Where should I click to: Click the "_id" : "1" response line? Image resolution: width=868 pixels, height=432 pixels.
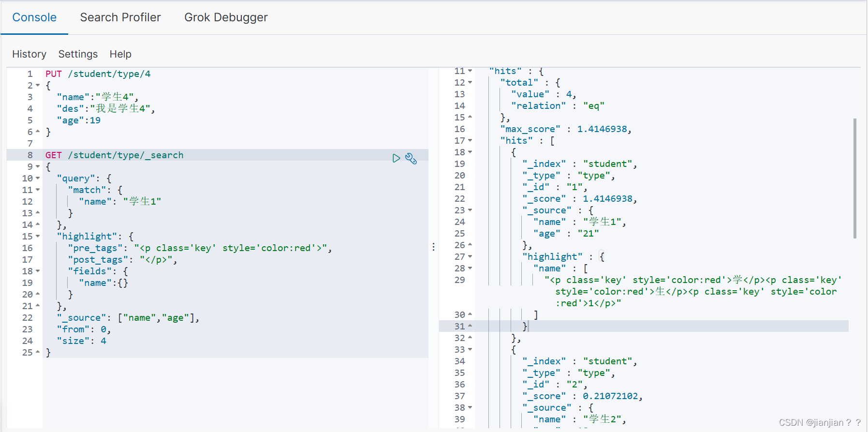coord(555,187)
